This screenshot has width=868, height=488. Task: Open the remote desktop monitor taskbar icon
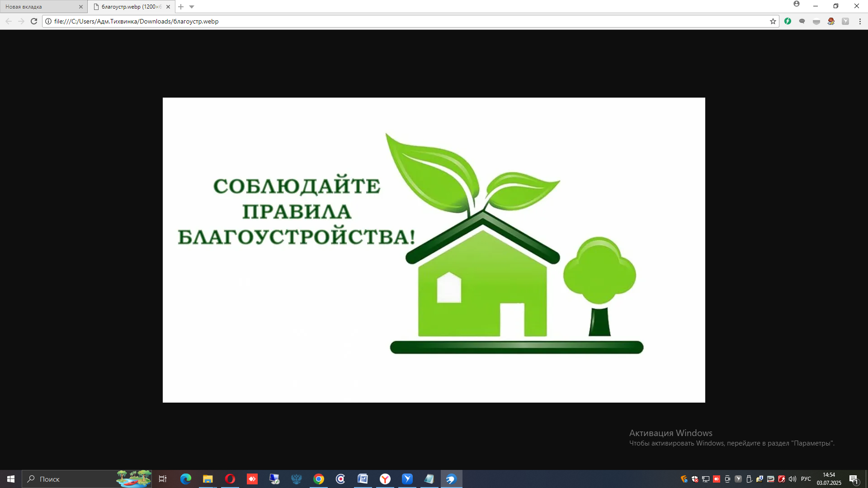[x=274, y=479]
